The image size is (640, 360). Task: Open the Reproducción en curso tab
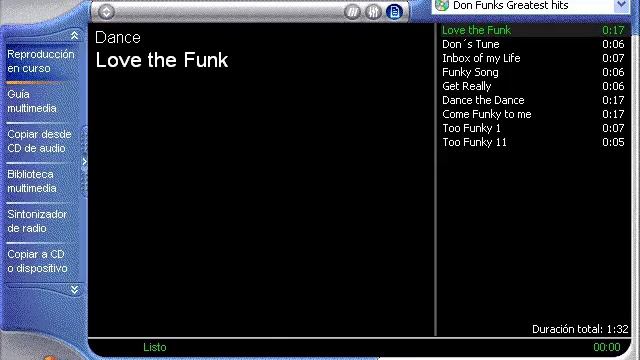click(41, 61)
